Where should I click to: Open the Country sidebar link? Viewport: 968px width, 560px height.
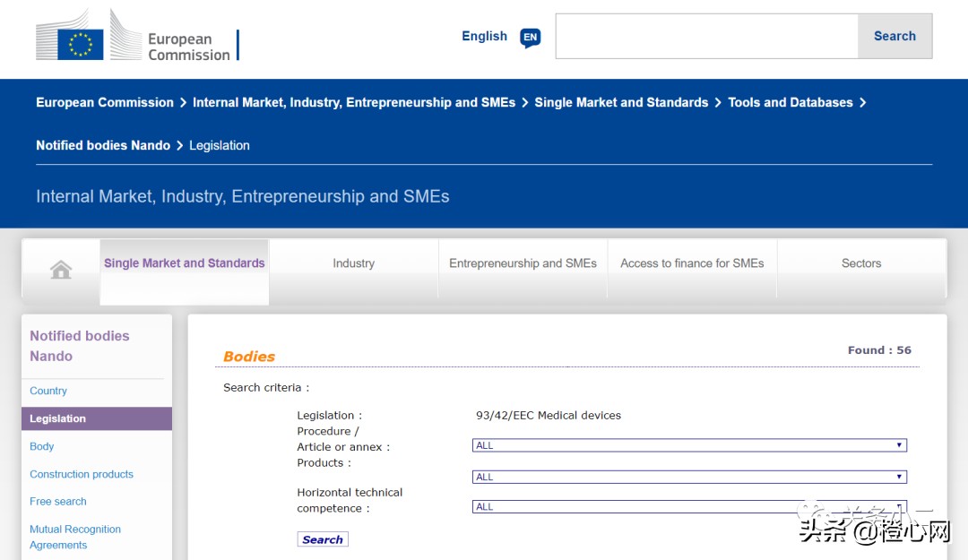48,391
